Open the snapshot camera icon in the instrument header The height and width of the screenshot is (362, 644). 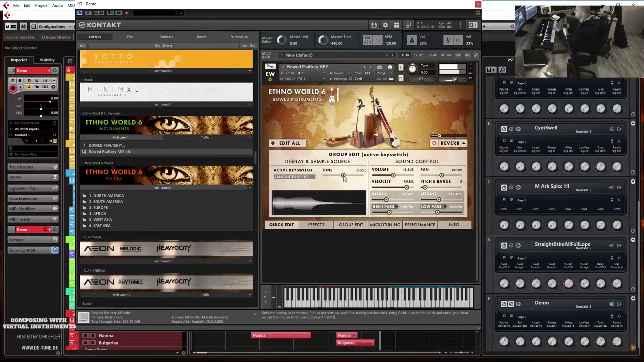[380, 67]
